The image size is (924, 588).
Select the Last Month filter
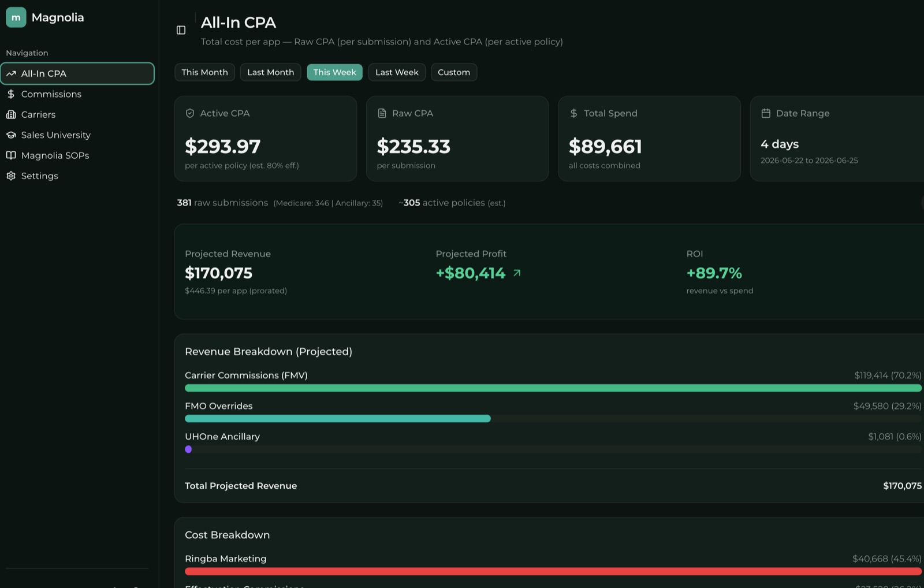click(x=270, y=72)
